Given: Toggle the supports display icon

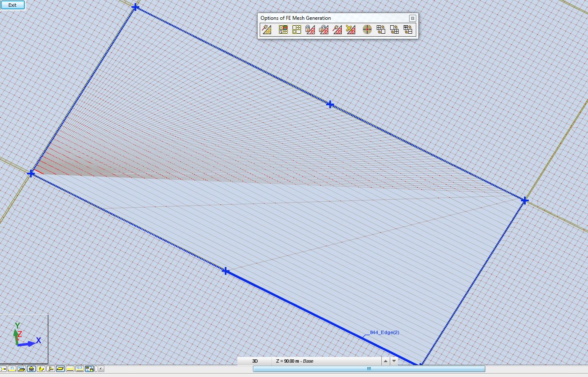Looking at the screenshot, I should [31, 369].
